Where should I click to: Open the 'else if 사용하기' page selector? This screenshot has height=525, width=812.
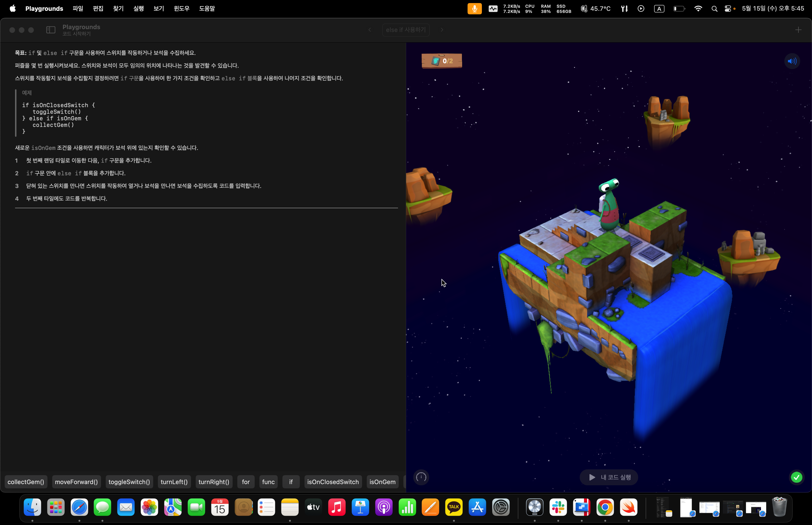[x=406, y=30]
